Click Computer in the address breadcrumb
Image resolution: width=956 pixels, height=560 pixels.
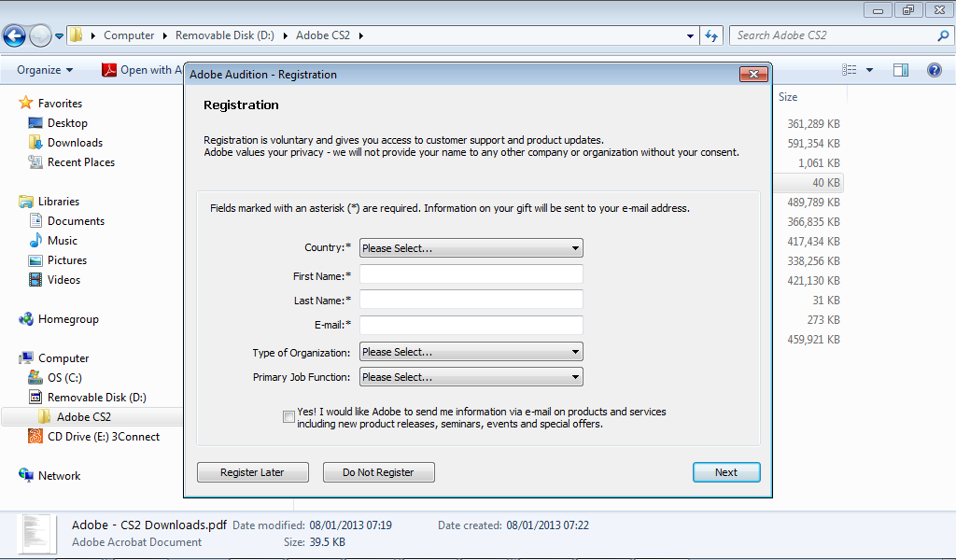129,36
